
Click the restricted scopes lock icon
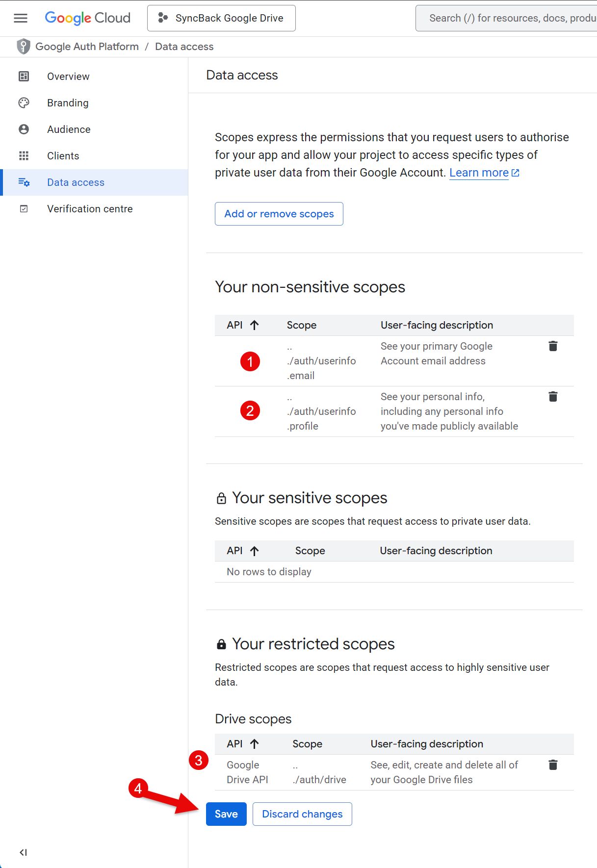[x=222, y=644]
